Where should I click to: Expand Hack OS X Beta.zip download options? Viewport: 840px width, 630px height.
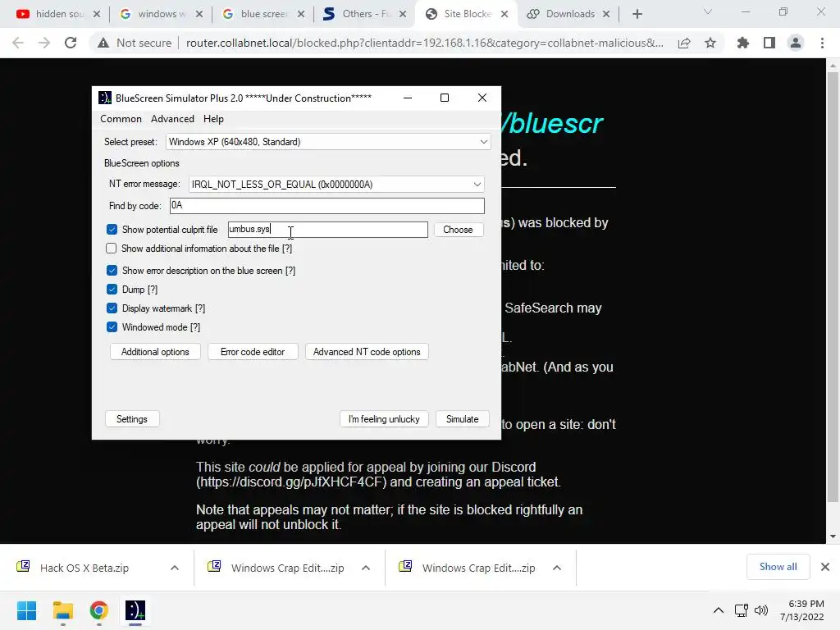[175, 568]
